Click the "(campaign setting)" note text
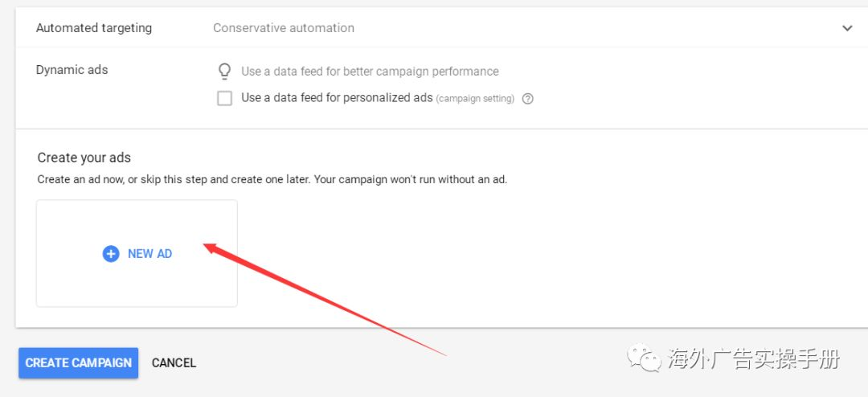 click(x=475, y=99)
